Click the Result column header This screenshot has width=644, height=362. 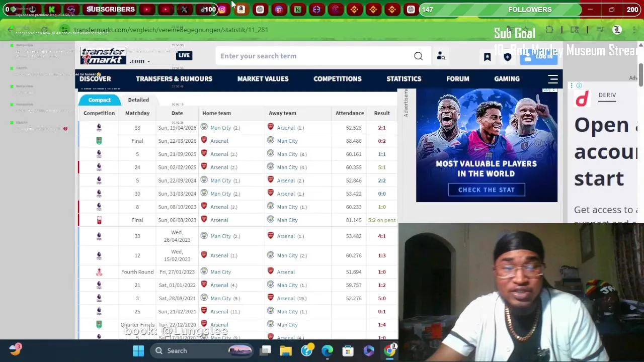[x=382, y=113]
